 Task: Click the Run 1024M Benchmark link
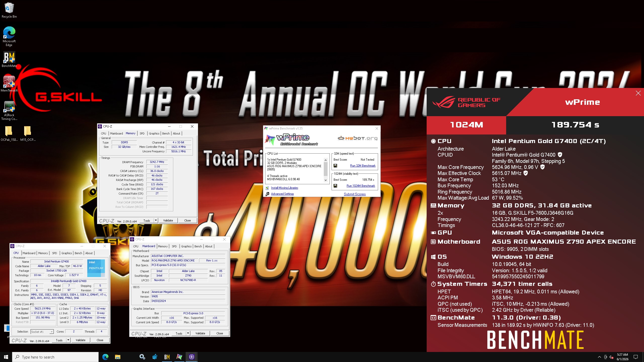(361, 186)
